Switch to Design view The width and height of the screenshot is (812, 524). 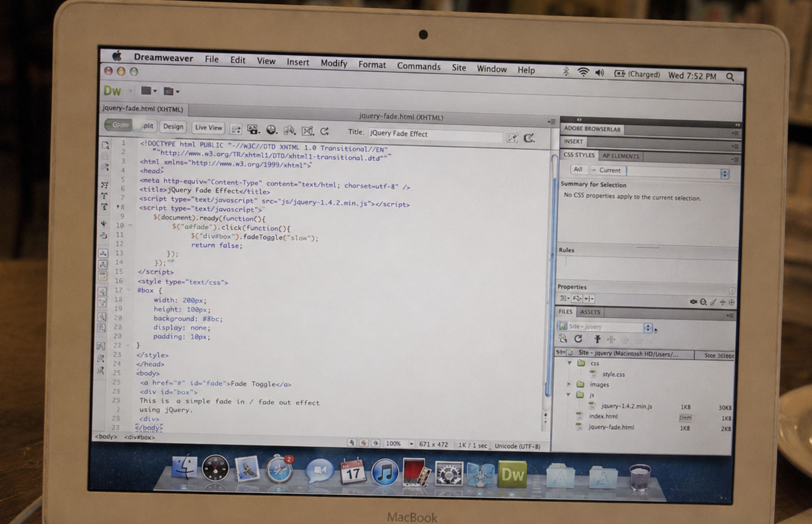tap(173, 127)
